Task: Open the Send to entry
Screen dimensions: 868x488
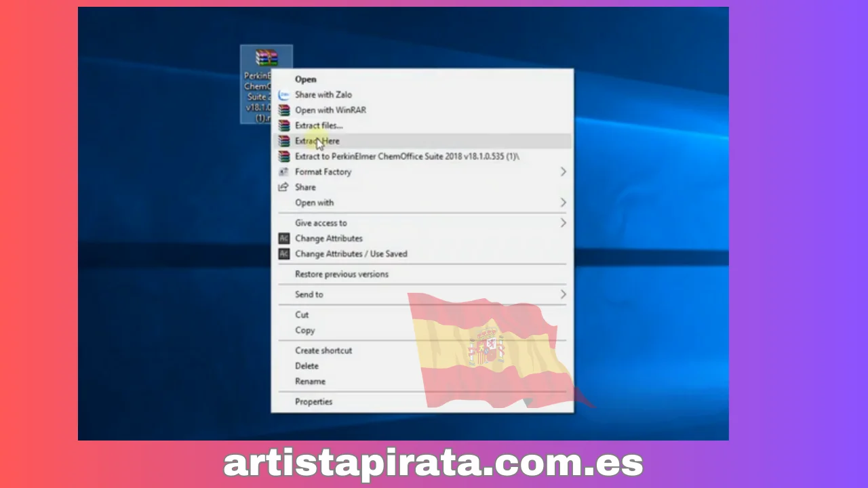Action: click(x=422, y=295)
